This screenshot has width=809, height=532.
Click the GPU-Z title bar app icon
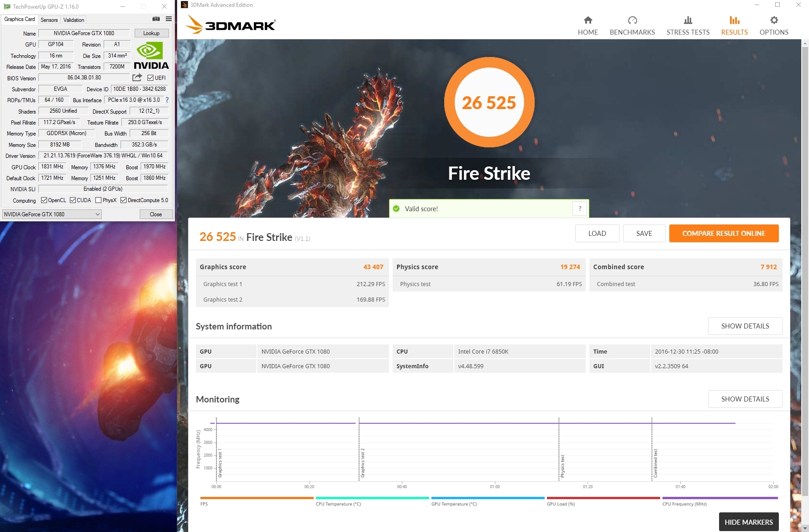7,6
